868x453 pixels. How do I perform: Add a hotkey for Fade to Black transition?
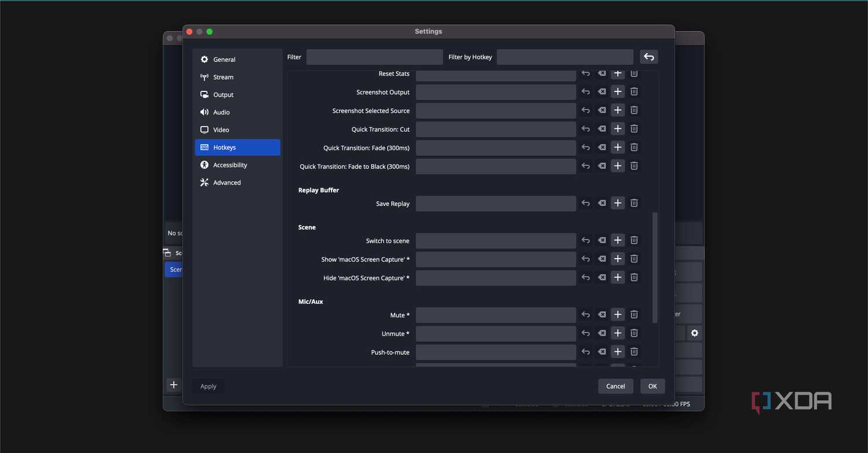click(x=618, y=166)
